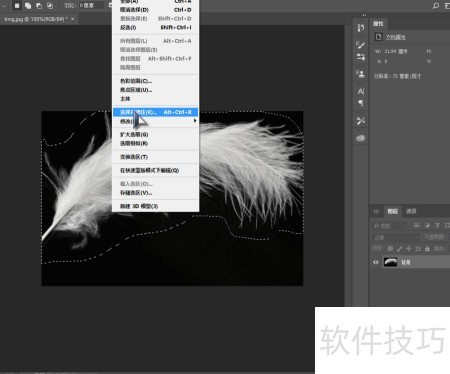Close the ting.jpg document tab
Image resolution: width=450 pixels, height=374 pixels.
pyautogui.click(x=73, y=19)
